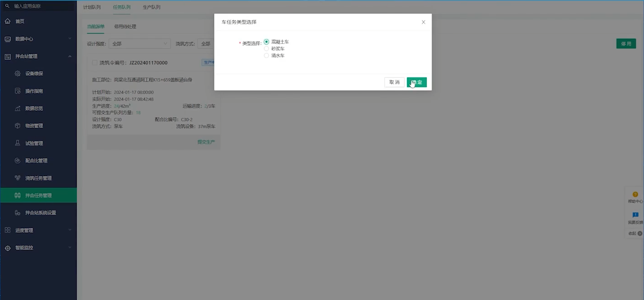Collapse the 拌合站管理 menu chevron
This screenshot has width=644, height=300.
pos(70,56)
